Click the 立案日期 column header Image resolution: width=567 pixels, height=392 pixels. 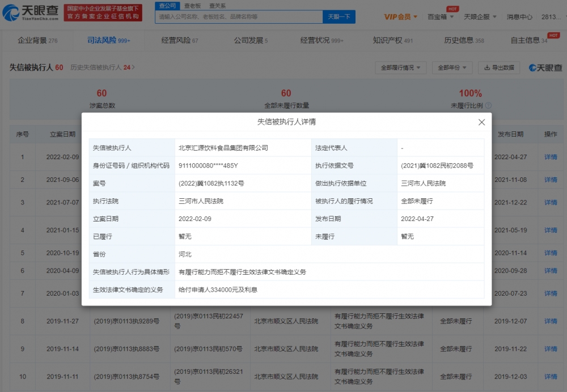pyautogui.click(x=62, y=134)
